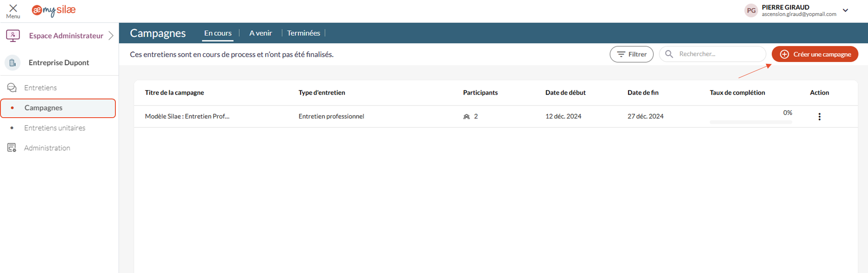Select the En cours tab

(218, 33)
